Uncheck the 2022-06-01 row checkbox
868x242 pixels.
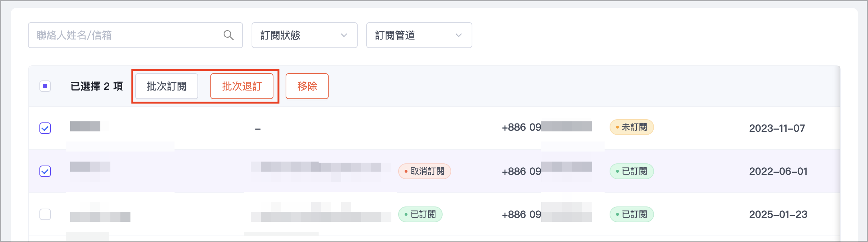45,171
